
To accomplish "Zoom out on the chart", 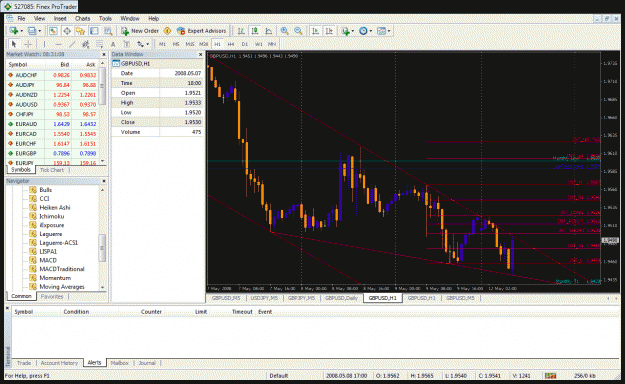I will (x=298, y=31).
